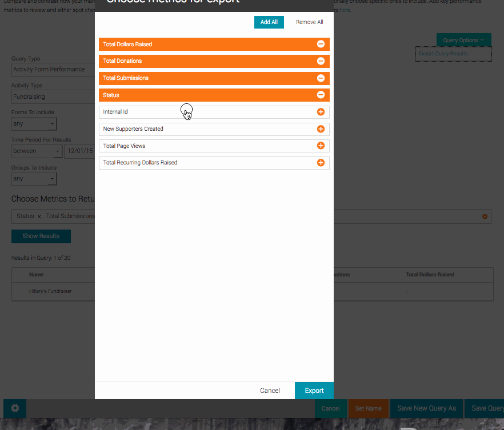The width and height of the screenshot is (504, 430).
Task: Select New Supporters Created row
Action: click(214, 129)
